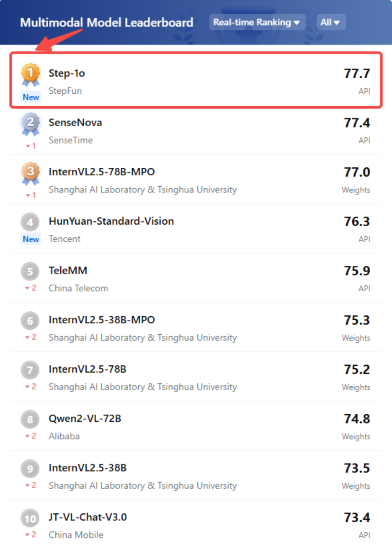Image resolution: width=392 pixels, height=546 pixels.
Task: Click the rank 5 badge beside TeleMM
Action: (x=30, y=272)
